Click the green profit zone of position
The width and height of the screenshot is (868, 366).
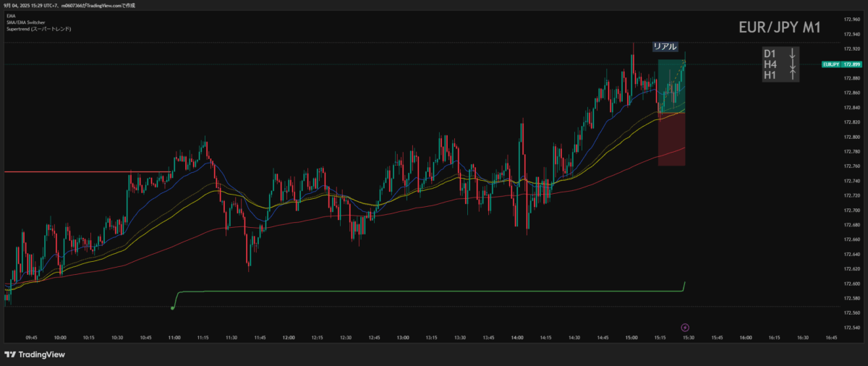pyautogui.click(x=671, y=87)
